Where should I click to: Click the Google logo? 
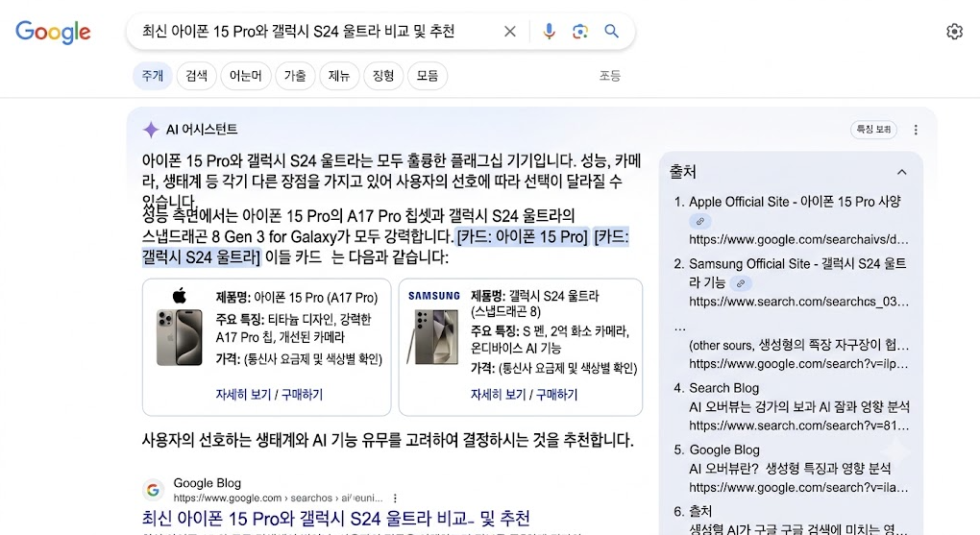(x=53, y=32)
